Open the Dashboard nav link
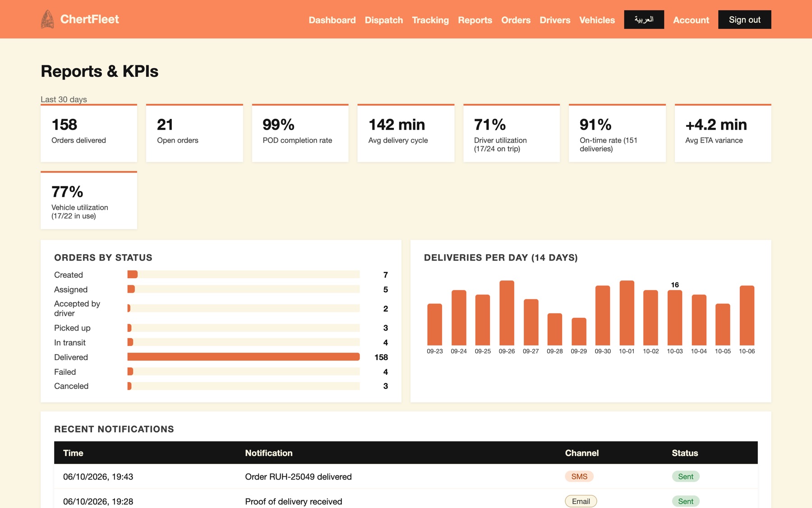812x508 pixels. 332,20
